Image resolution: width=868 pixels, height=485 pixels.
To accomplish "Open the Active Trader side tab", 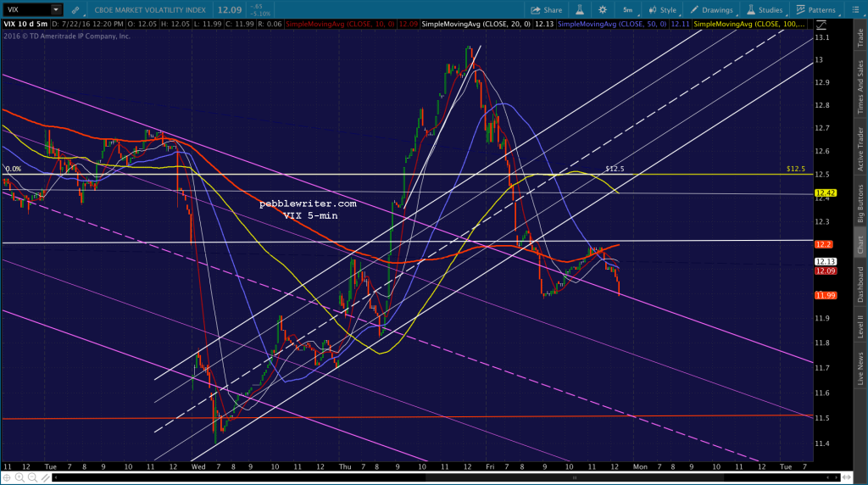I will (860, 149).
